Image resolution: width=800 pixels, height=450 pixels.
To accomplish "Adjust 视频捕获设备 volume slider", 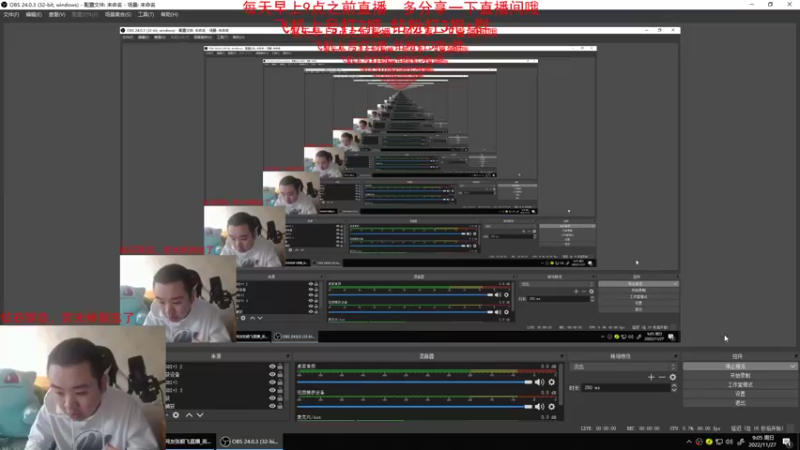I will [x=415, y=407].
